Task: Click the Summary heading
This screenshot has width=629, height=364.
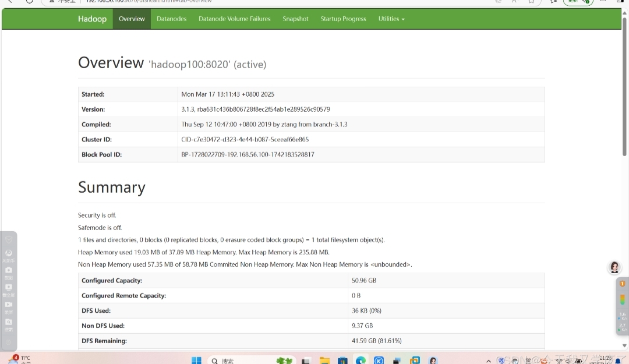Action: (x=111, y=188)
